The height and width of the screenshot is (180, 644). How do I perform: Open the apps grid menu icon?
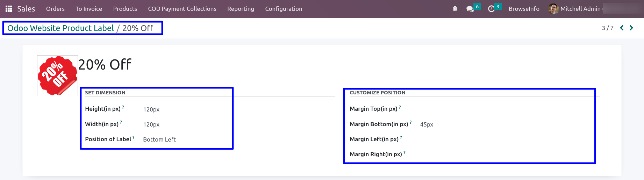(x=9, y=9)
